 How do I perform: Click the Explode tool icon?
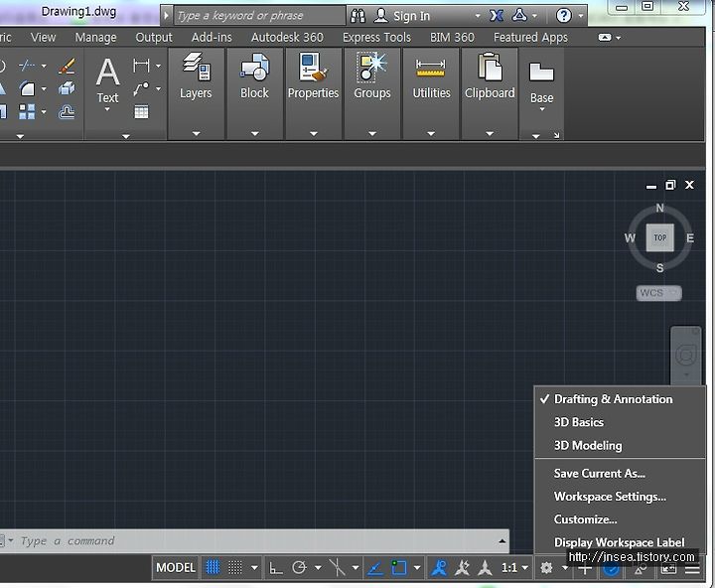[x=67, y=88]
